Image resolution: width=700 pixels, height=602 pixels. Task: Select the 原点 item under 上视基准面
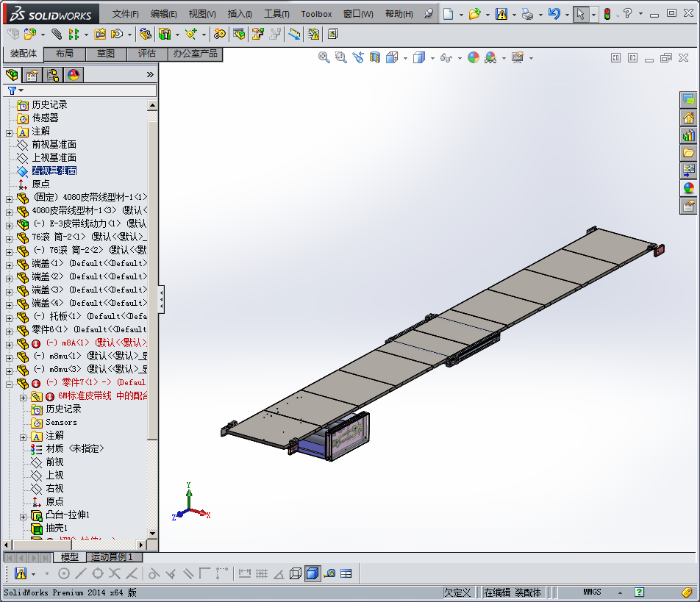(x=40, y=184)
